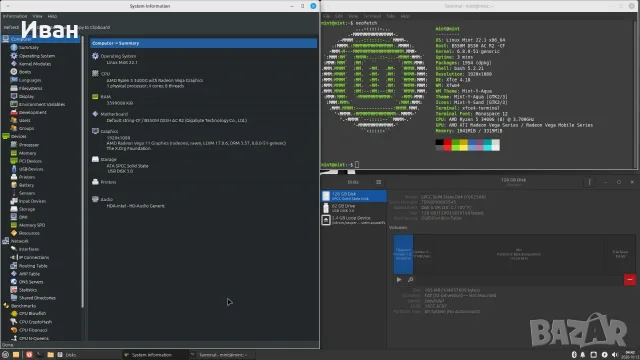Click Copy to Clipboard in the toolbar
Screen dimensions: 640x360
(x=92, y=27)
